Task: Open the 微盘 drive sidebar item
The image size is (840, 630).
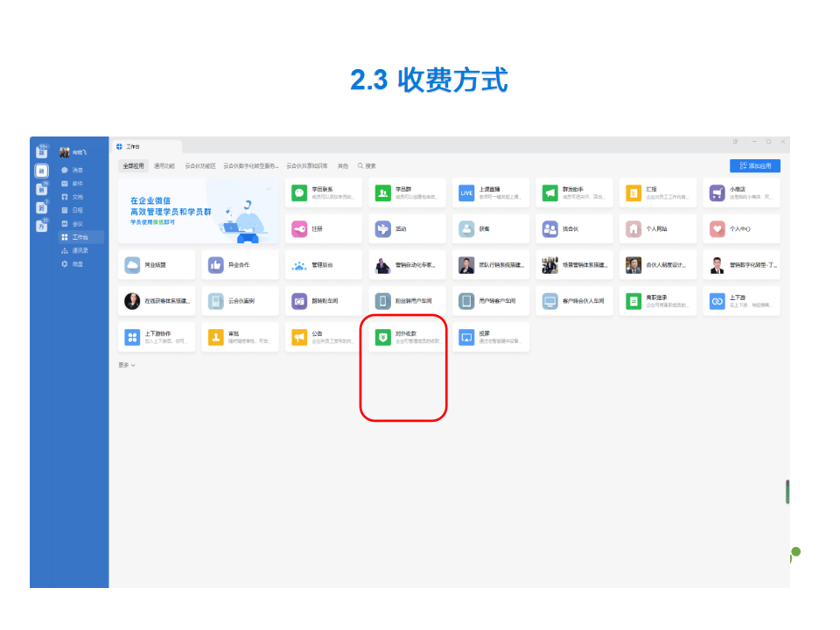Action: (x=73, y=263)
